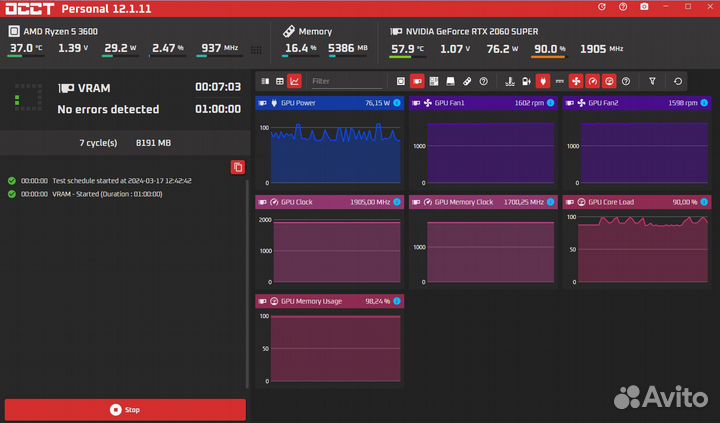Viewport: 720px width, 423px height.
Task: Click the clear filters funnel icon
Action: 652,81
